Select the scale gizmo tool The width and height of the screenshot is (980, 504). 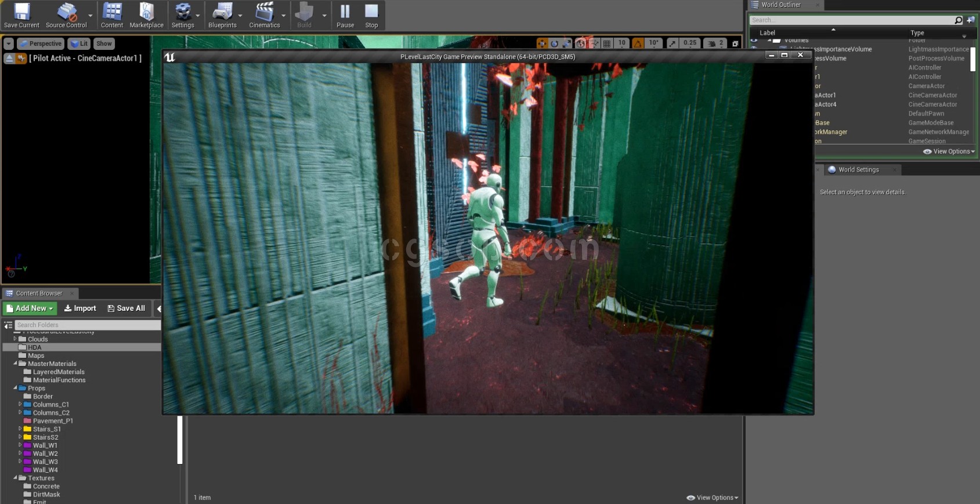point(567,43)
